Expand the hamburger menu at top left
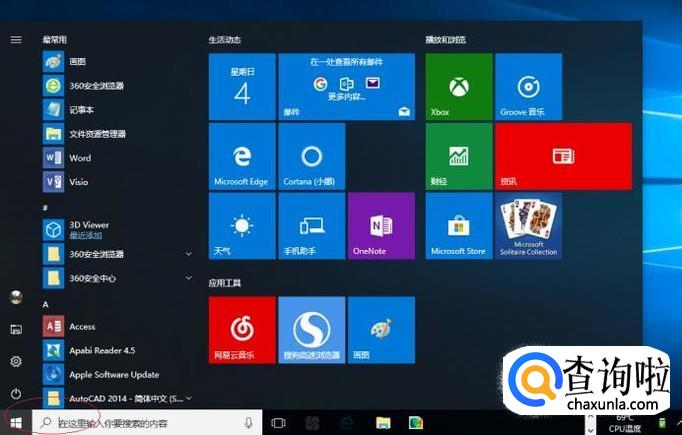 click(x=16, y=40)
